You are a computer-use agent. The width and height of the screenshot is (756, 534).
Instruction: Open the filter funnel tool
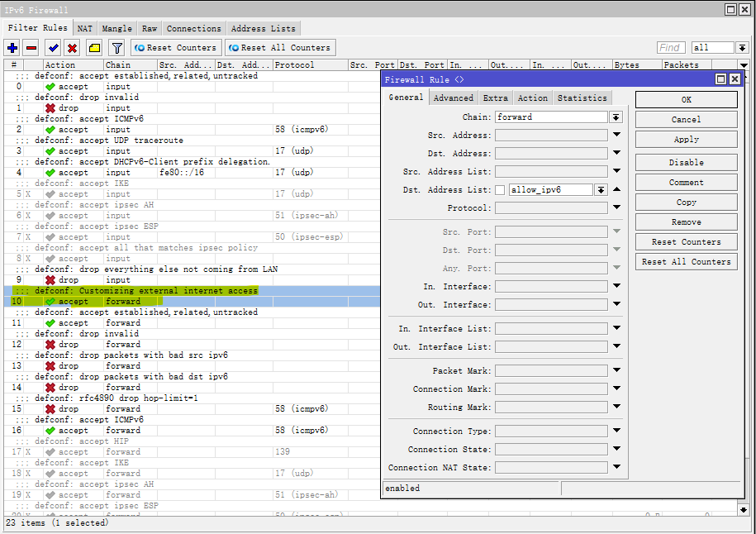pos(116,48)
